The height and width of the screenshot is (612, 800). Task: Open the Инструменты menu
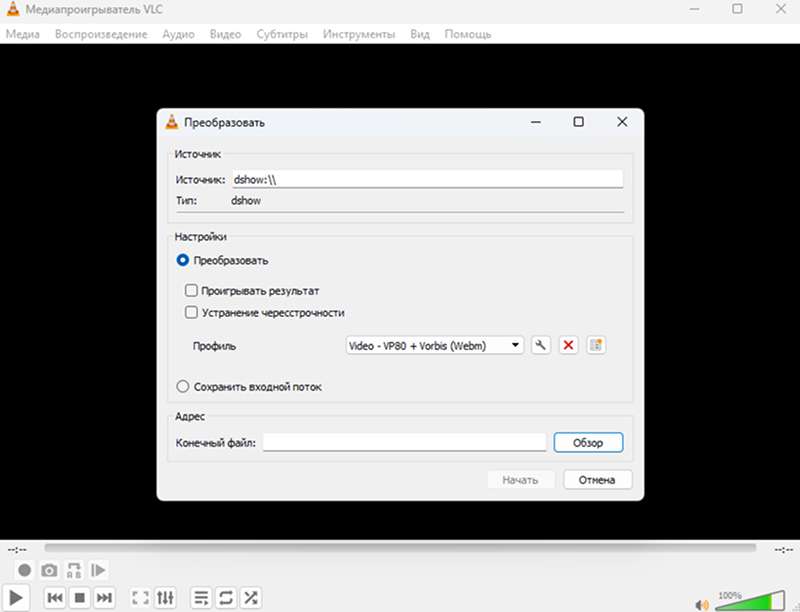pos(359,34)
